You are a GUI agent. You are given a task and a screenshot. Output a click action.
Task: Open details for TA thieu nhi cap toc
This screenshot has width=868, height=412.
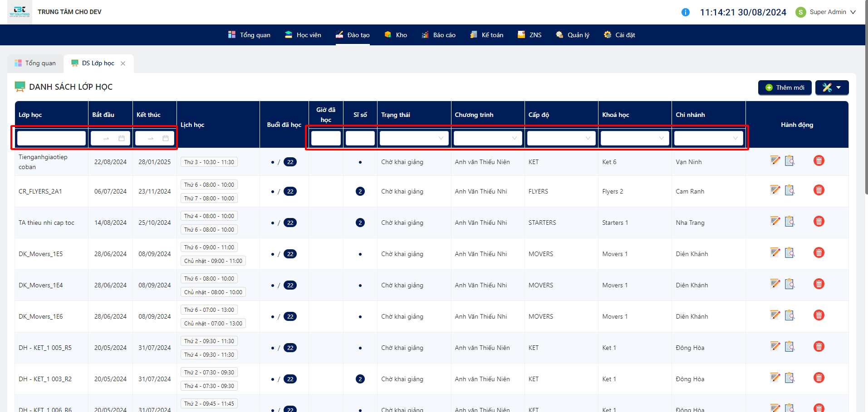(790, 221)
